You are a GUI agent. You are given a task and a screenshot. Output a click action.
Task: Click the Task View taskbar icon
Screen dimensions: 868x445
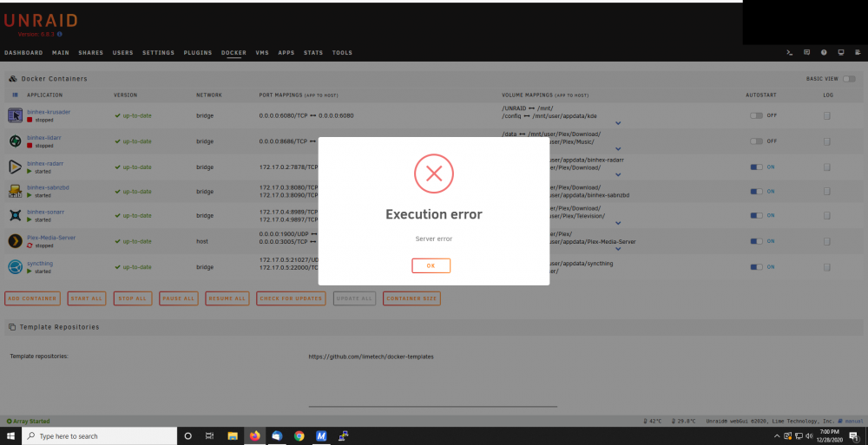[x=209, y=435]
